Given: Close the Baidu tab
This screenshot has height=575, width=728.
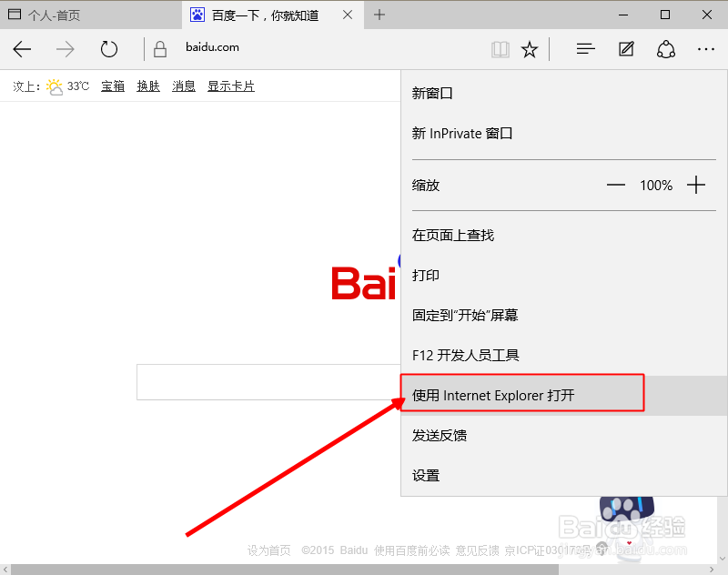Looking at the screenshot, I should tap(348, 15).
